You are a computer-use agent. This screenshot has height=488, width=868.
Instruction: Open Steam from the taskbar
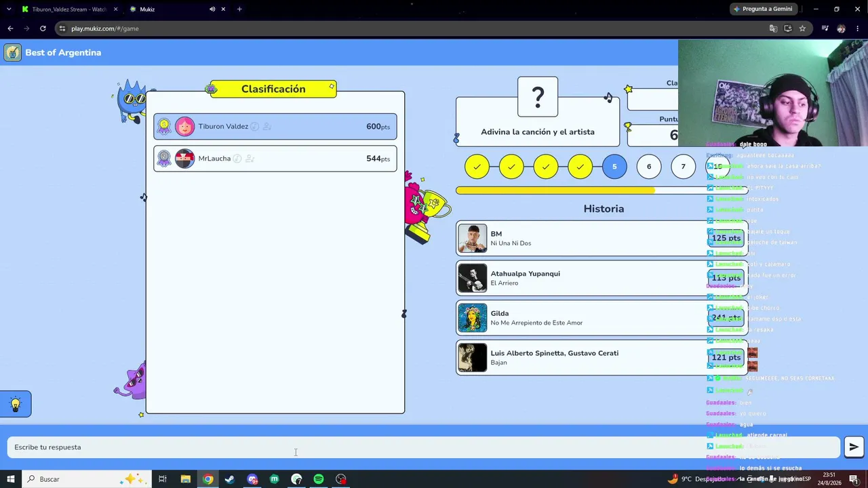click(230, 479)
